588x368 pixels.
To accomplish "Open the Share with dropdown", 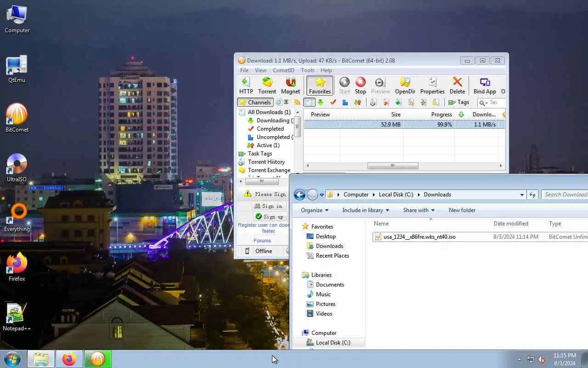I will 418,210.
